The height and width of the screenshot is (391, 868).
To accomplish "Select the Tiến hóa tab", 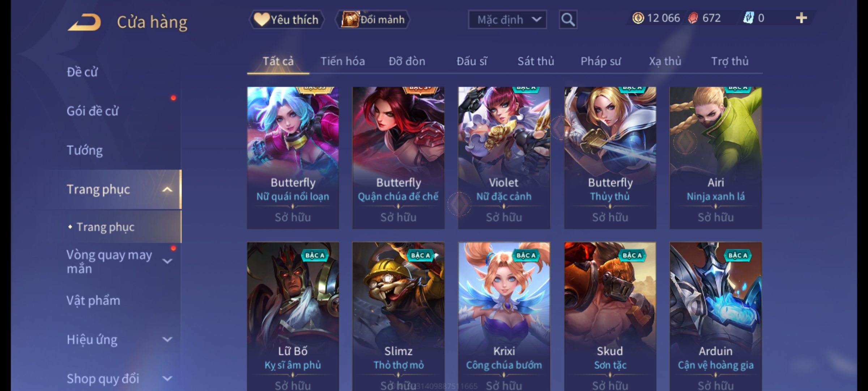I will click(342, 61).
